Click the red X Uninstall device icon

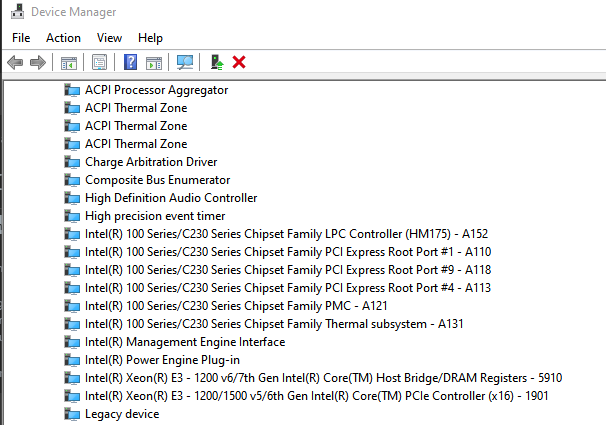[x=239, y=62]
